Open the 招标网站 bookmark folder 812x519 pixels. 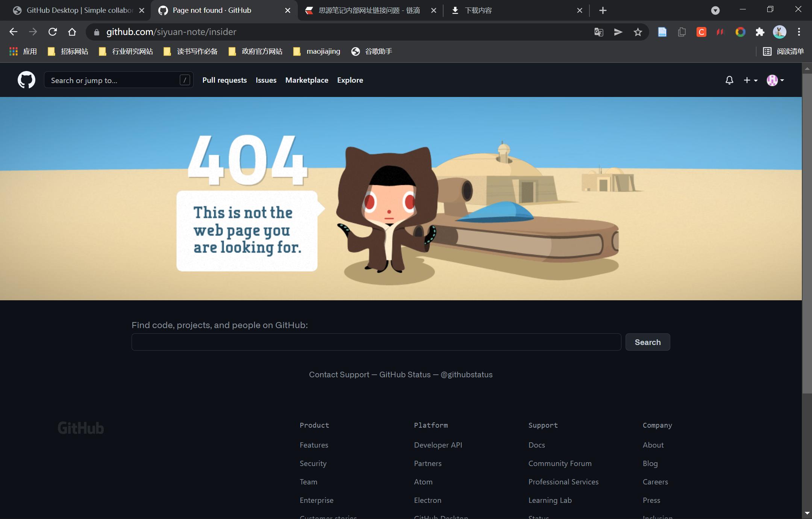pos(68,51)
